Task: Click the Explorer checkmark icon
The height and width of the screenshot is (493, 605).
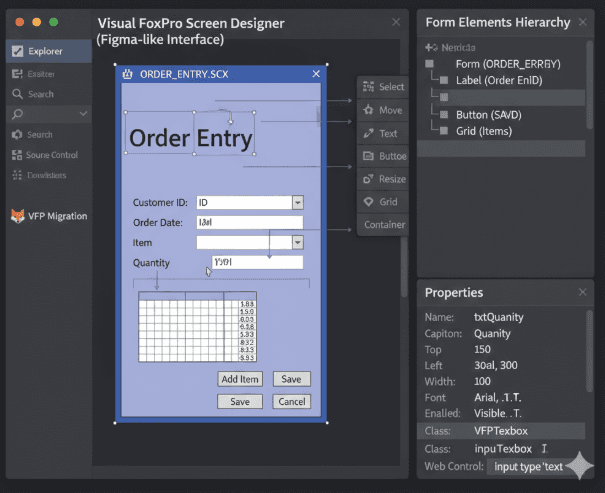Action: click(17, 51)
